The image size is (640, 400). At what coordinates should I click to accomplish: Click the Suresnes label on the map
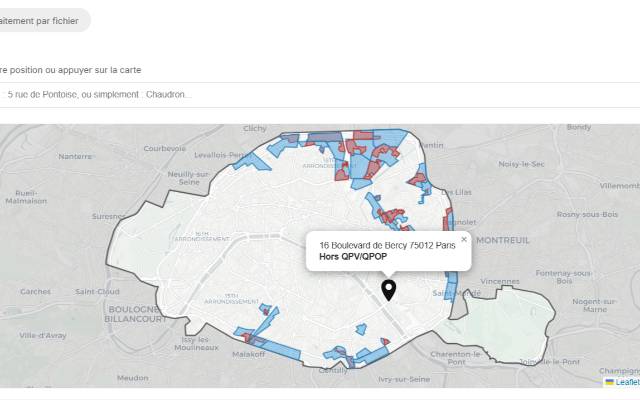(109, 215)
